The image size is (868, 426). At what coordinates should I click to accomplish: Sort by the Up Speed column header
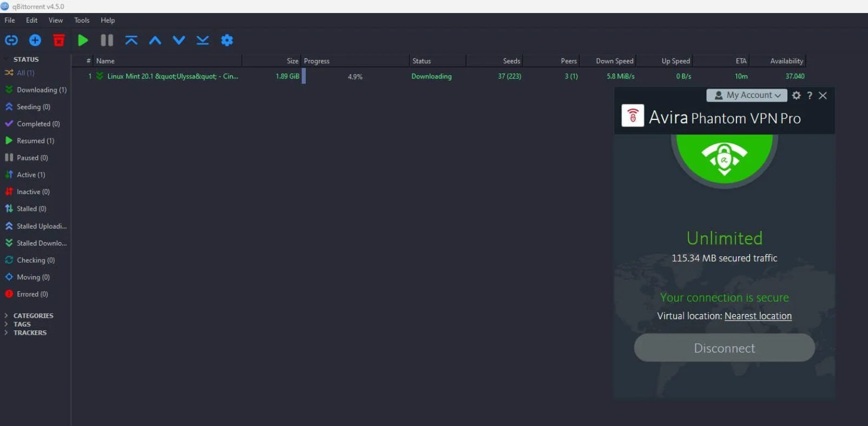665,61
